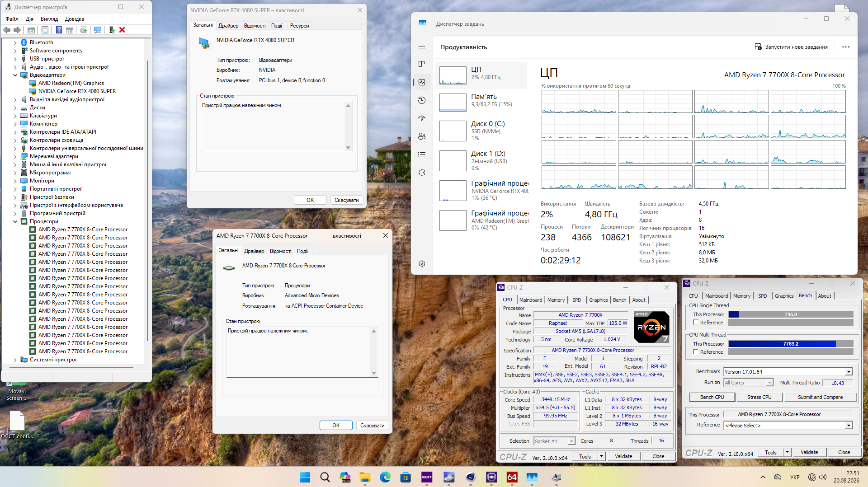The height and width of the screenshot is (487, 868).
Task: Click Bench CPU button in CPU-Z
Action: 712,397
